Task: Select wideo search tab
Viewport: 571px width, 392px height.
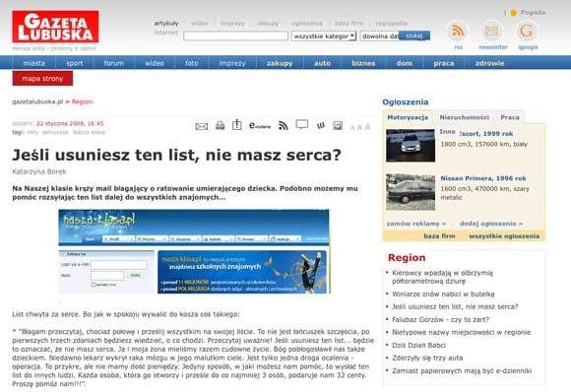Action: tap(200, 24)
